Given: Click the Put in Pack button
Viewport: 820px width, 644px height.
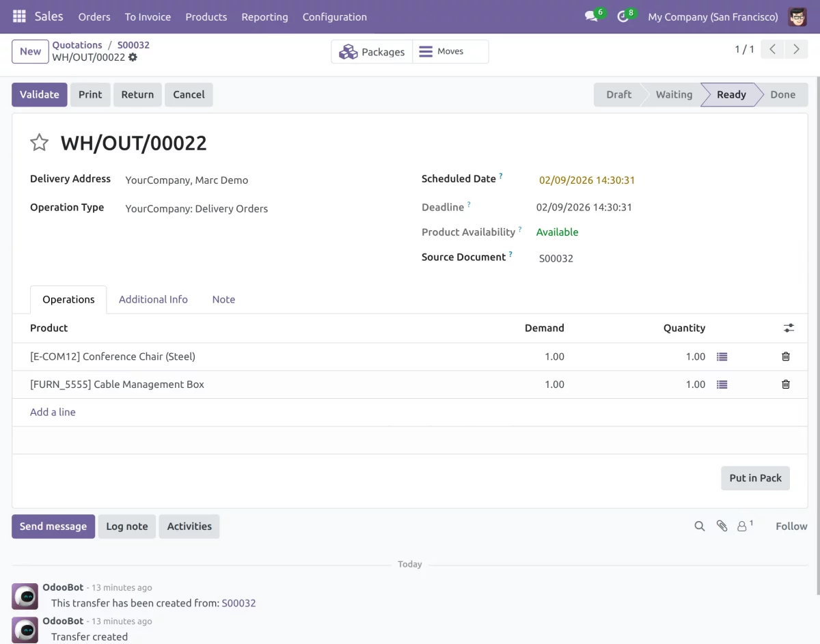Looking at the screenshot, I should click(755, 478).
